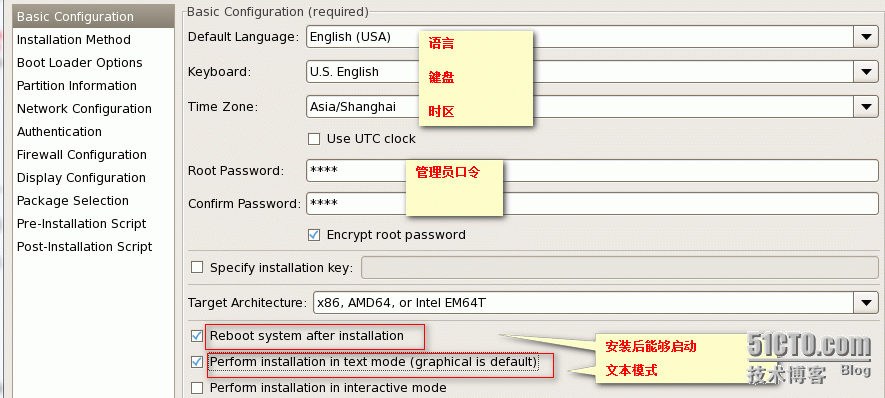Uncheck Reboot system after installation

click(x=197, y=336)
